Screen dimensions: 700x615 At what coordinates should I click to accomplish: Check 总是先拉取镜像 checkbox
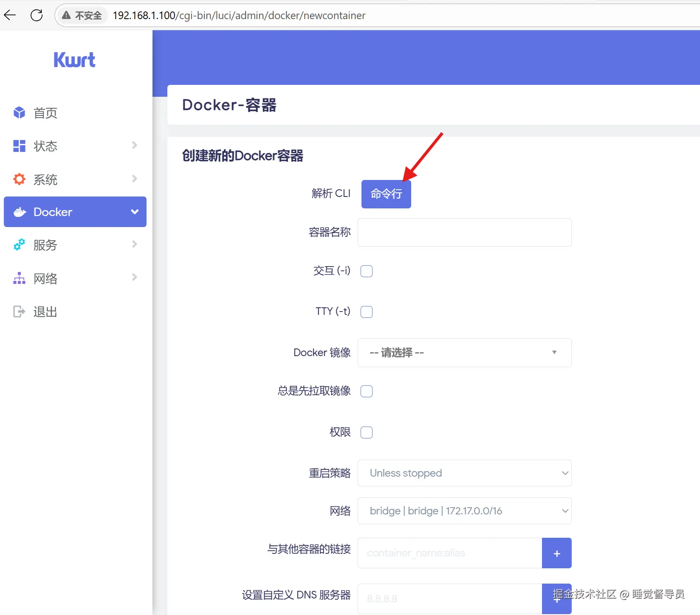pyautogui.click(x=367, y=391)
